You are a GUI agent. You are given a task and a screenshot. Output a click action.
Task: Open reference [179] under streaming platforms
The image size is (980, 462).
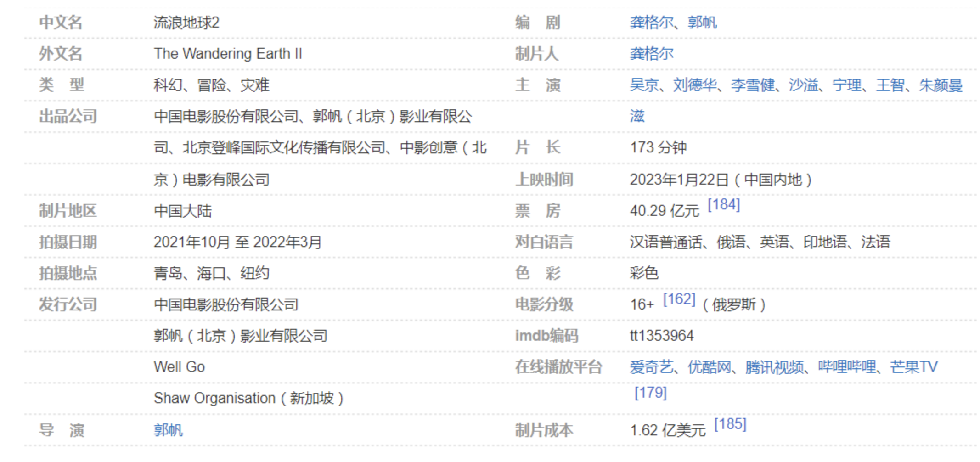pos(650,393)
